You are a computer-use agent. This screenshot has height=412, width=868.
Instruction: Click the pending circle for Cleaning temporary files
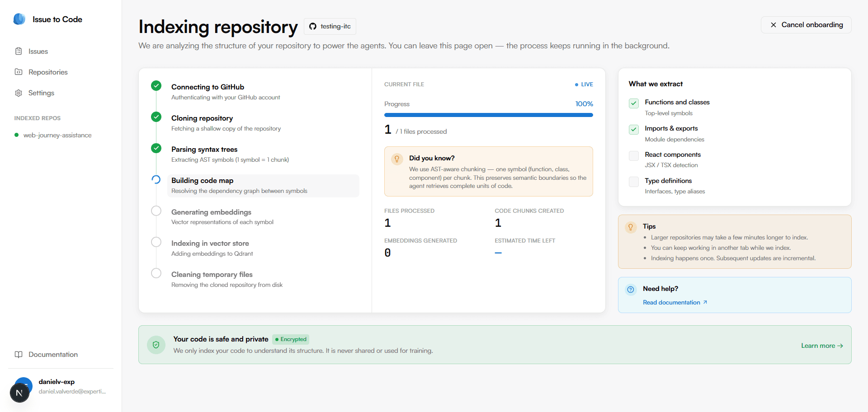click(x=156, y=273)
